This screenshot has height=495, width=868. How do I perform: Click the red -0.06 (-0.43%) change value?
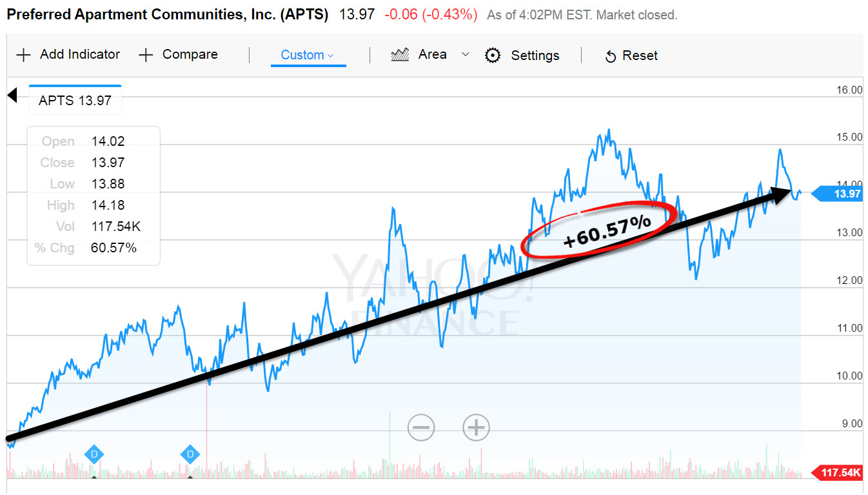(x=431, y=14)
